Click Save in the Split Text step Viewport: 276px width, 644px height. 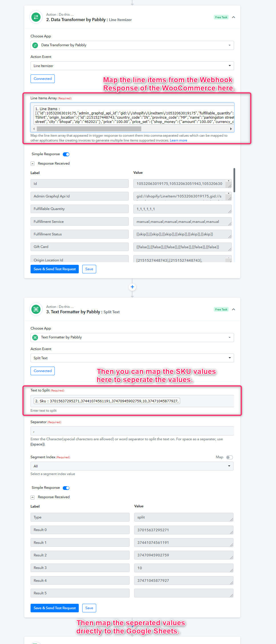coord(89,608)
